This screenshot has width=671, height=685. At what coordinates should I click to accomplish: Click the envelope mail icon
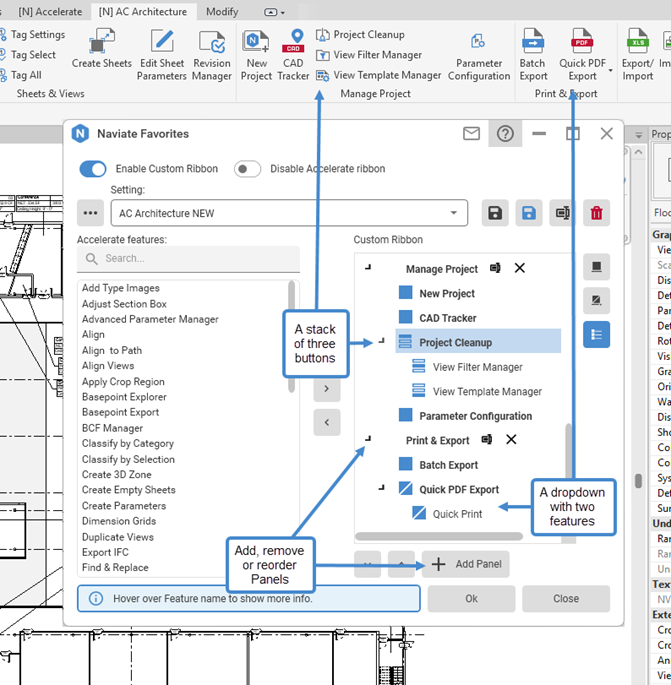pyautogui.click(x=471, y=134)
